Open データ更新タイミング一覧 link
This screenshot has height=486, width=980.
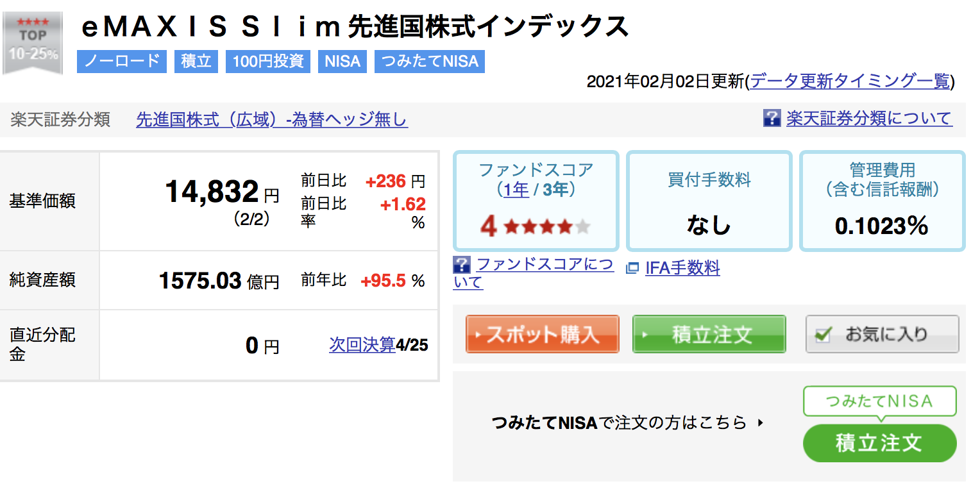[x=850, y=81]
